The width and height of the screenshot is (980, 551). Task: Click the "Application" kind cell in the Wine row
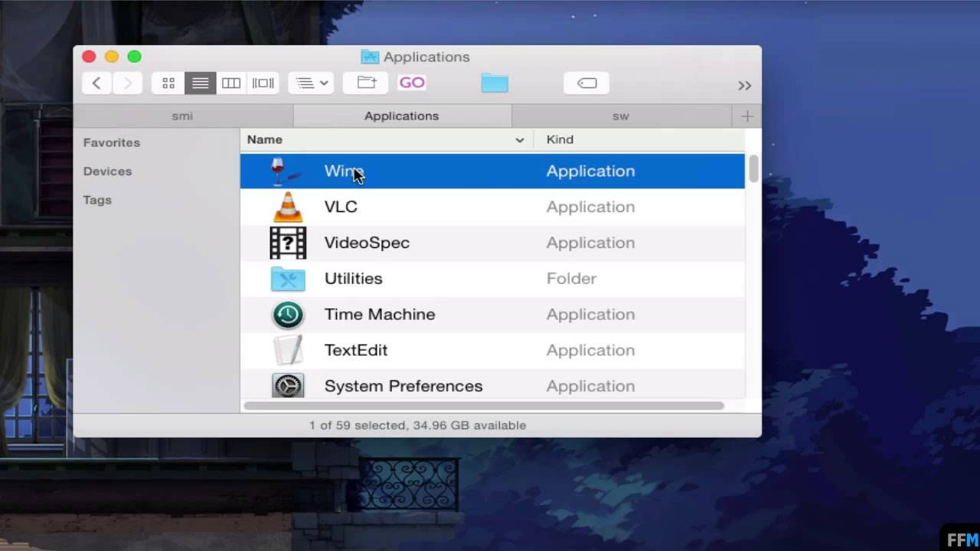pyautogui.click(x=590, y=171)
